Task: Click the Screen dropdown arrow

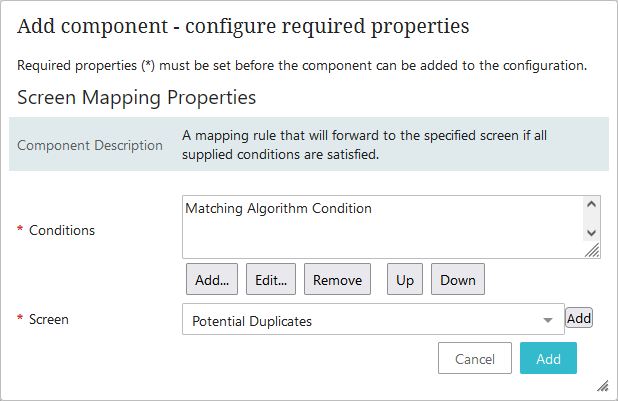Action: click(548, 321)
